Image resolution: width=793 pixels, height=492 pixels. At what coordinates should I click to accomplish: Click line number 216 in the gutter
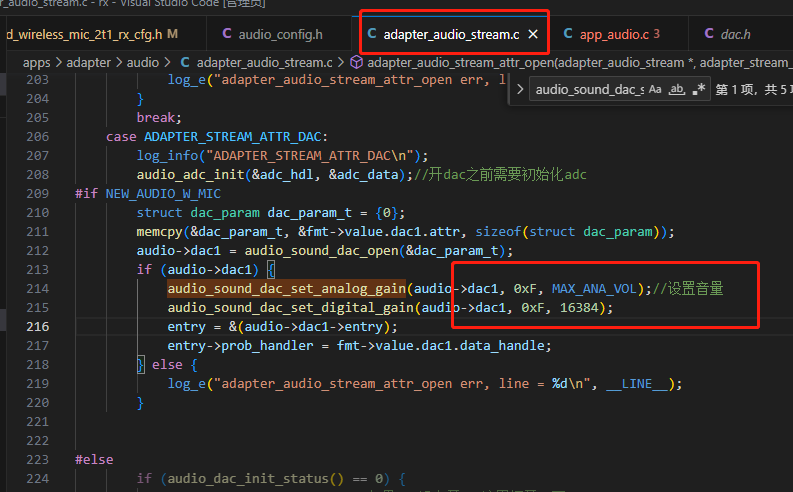pos(38,327)
